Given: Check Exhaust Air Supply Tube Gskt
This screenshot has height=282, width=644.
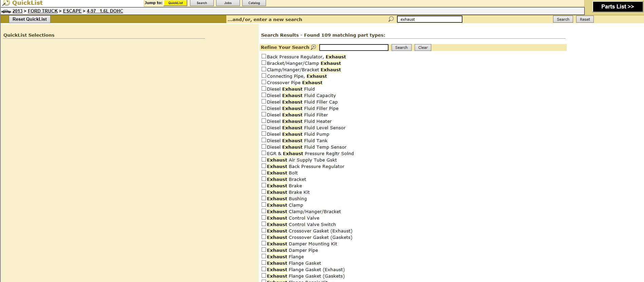Looking at the screenshot, I should click(x=264, y=159).
